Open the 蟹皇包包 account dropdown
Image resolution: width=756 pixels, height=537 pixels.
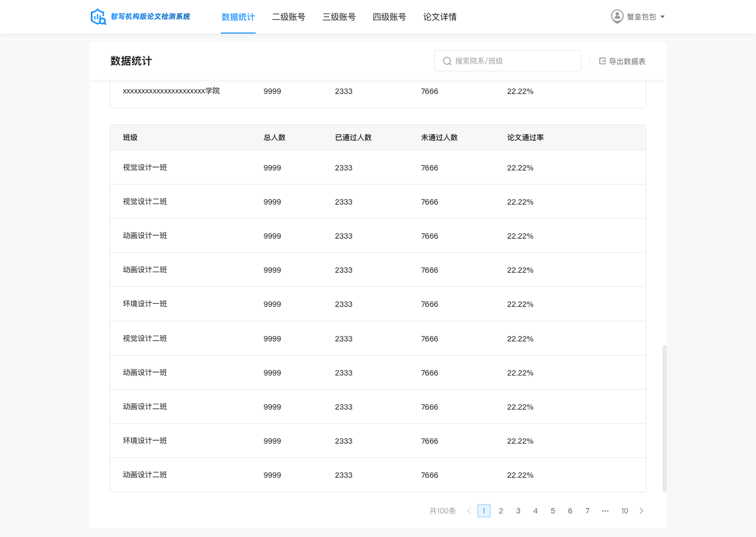[638, 17]
